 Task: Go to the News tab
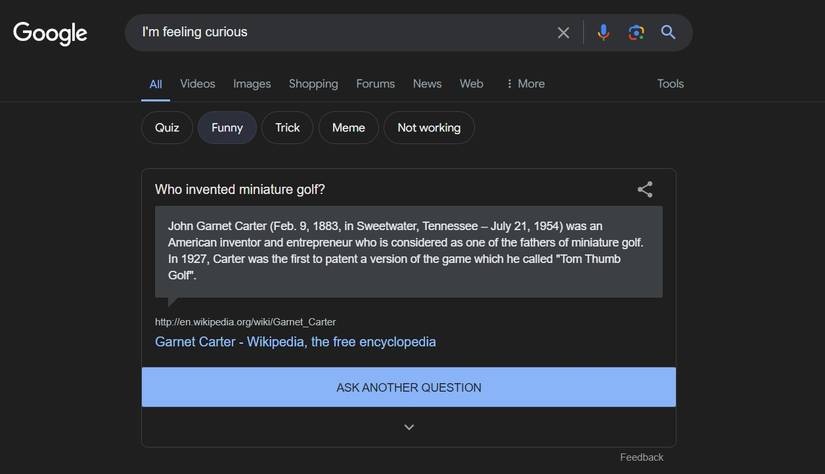427,84
